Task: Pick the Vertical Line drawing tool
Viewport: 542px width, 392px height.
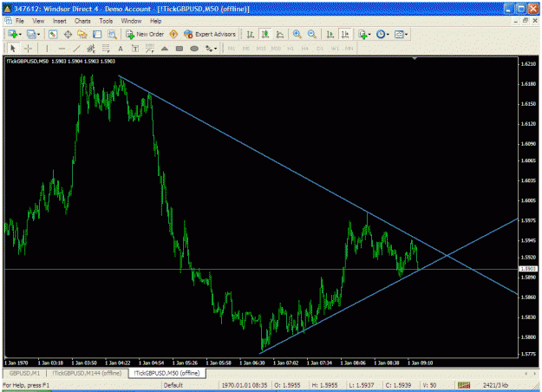Action: 47,49
